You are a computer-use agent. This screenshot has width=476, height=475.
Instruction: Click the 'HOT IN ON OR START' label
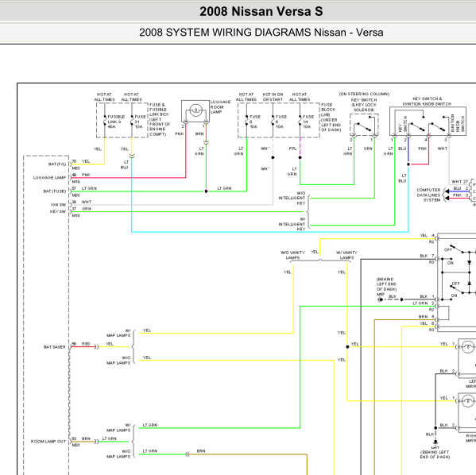click(x=273, y=97)
